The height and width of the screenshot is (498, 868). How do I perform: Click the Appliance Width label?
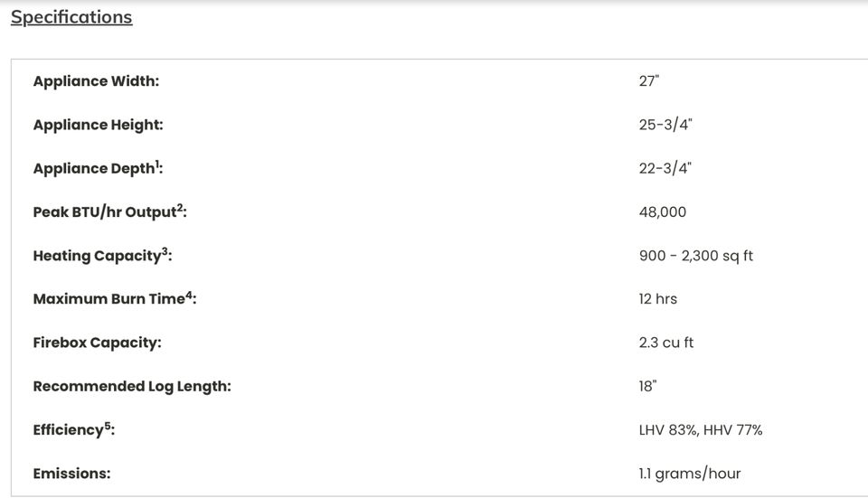coord(96,81)
